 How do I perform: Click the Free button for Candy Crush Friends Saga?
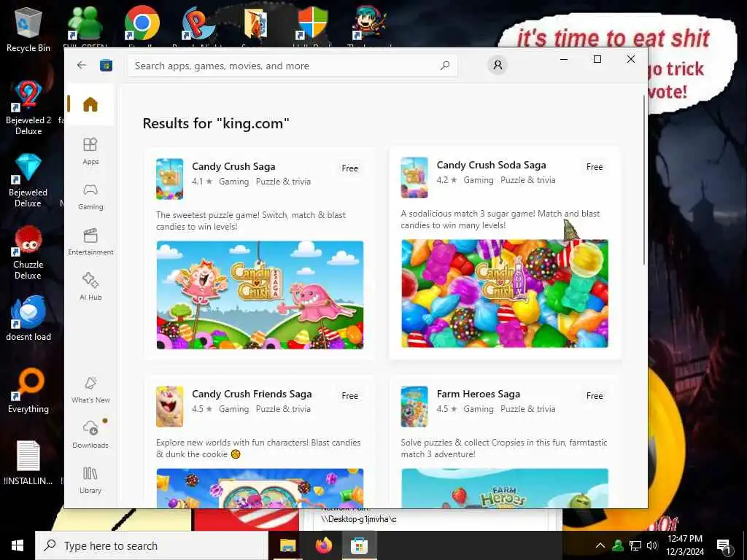pyautogui.click(x=349, y=396)
